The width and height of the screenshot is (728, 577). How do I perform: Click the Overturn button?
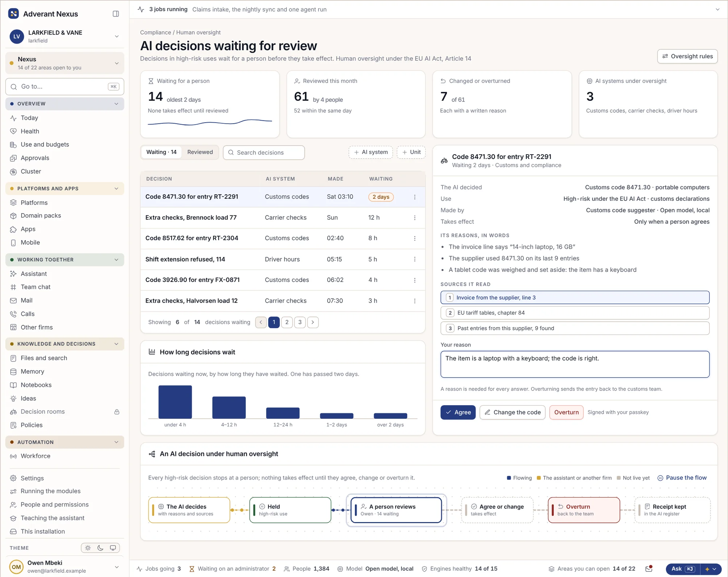(566, 413)
